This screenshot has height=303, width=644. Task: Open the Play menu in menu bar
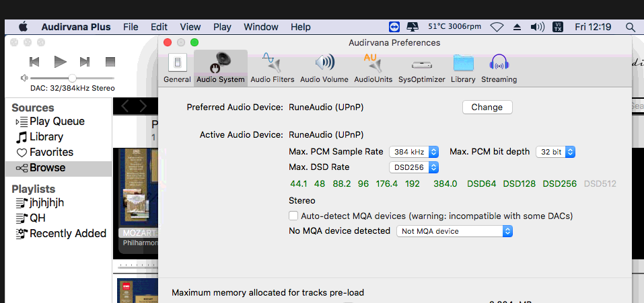(222, 27)
